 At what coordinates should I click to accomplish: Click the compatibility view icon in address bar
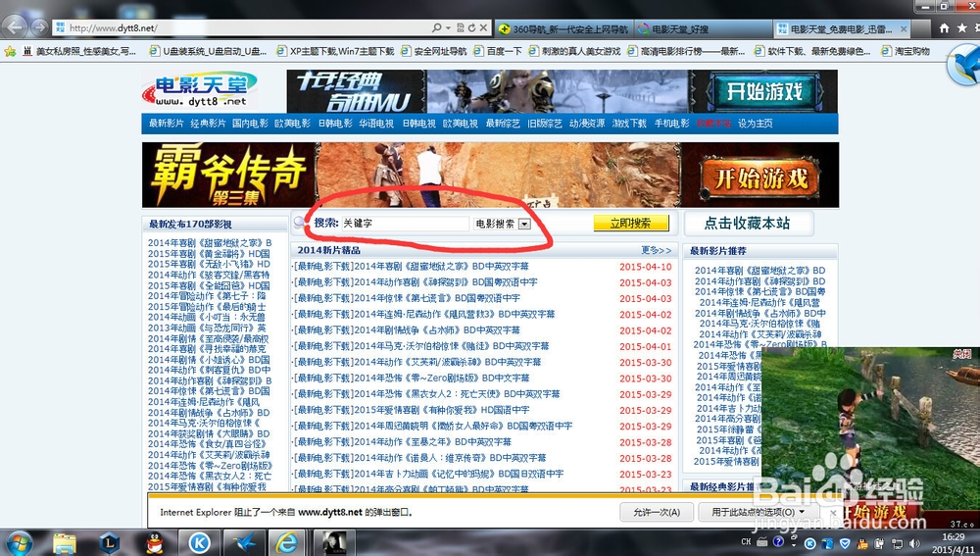pos(461,28)
